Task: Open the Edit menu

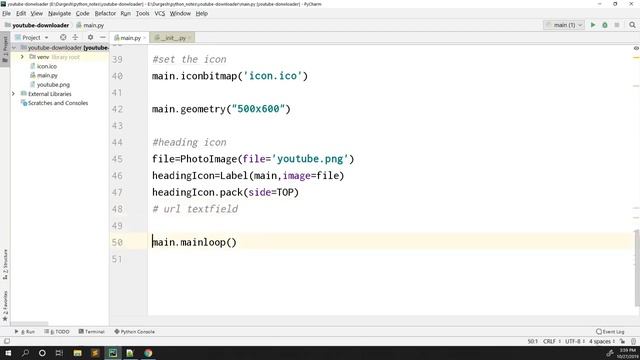Action: coord(21,13)
